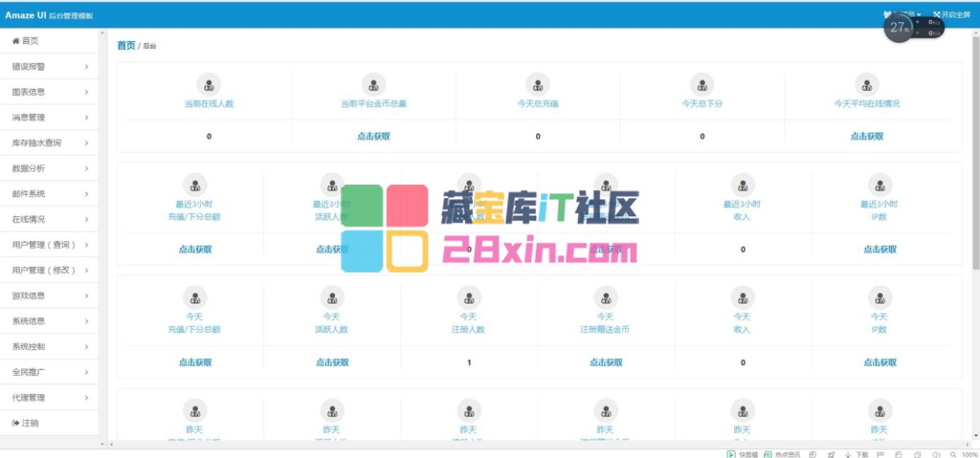Click 点击获取 under 最近3小时 充值/下分总额
The height and width of the screenshot is (458, 980).
[x=195, y=250]
